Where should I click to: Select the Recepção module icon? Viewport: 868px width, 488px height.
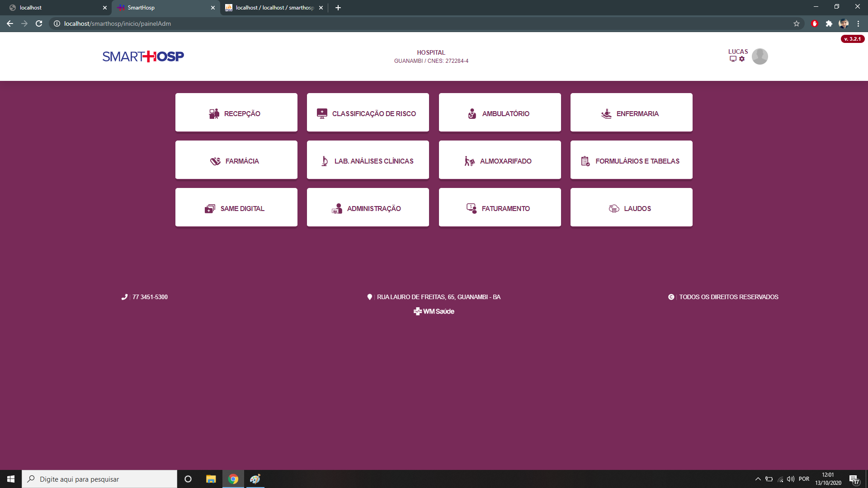(213, 113)
